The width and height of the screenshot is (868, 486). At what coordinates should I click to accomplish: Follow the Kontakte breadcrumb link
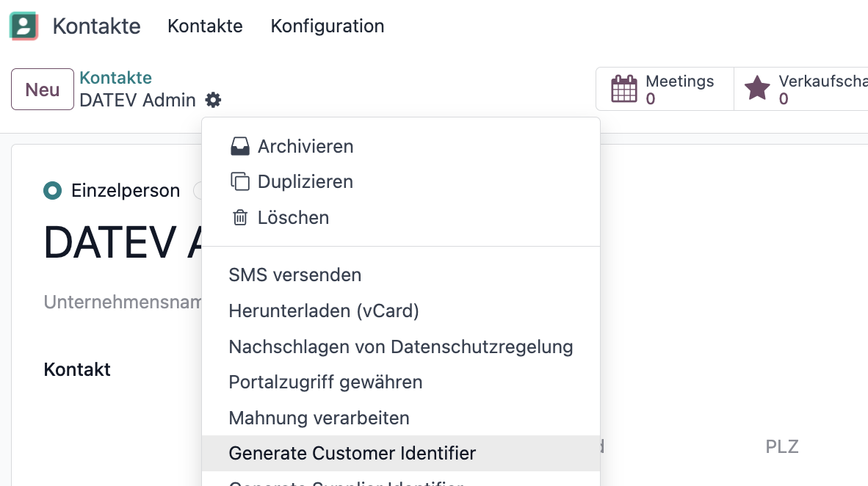116,78
